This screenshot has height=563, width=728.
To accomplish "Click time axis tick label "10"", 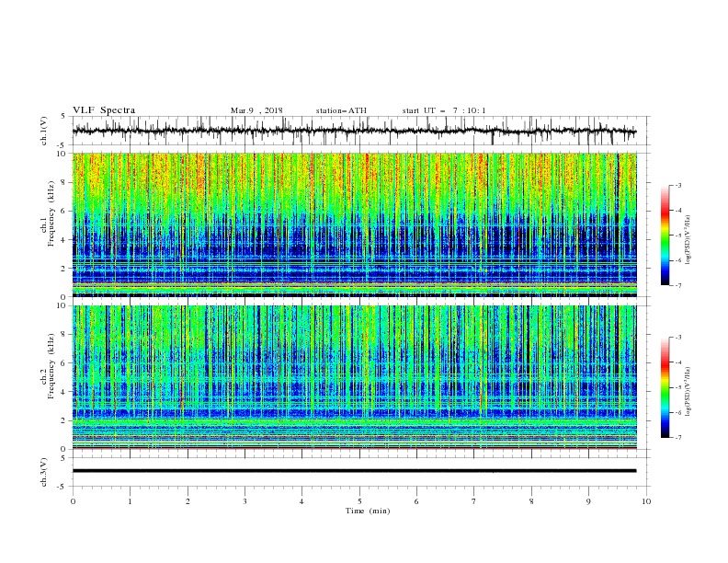I will tap(646, 501).
